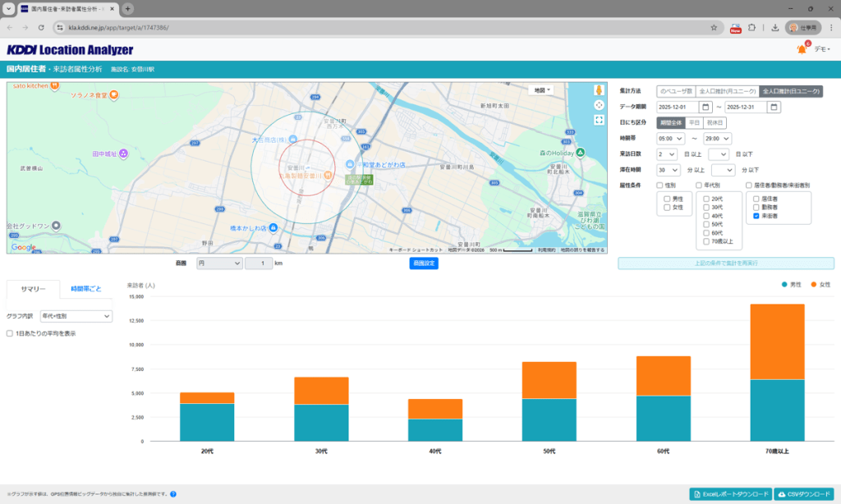Screen dimensions: 841x504
Task: Click the help question mark icon
Action: pos(173,494)
